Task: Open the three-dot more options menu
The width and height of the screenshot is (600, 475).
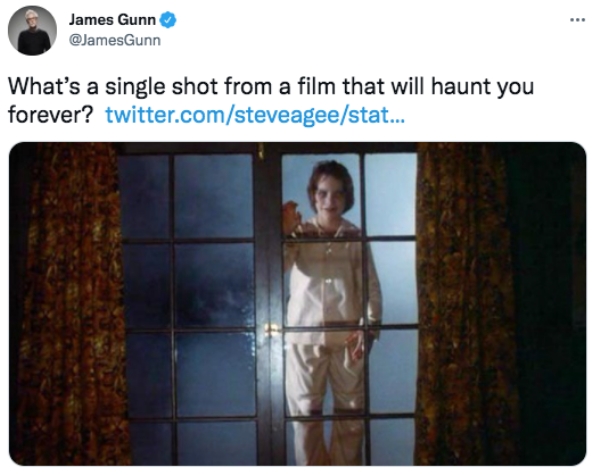Action: tap(577, 20)
